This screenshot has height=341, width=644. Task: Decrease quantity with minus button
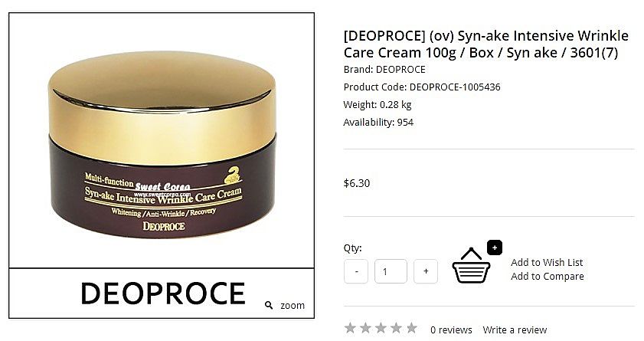(x=356, y=271)
